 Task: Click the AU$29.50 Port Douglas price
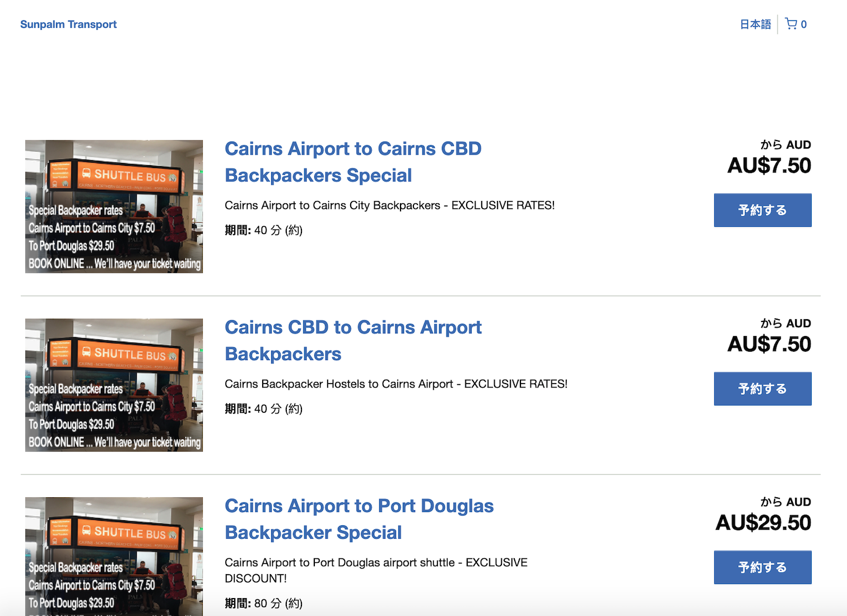tap(763, 523)
